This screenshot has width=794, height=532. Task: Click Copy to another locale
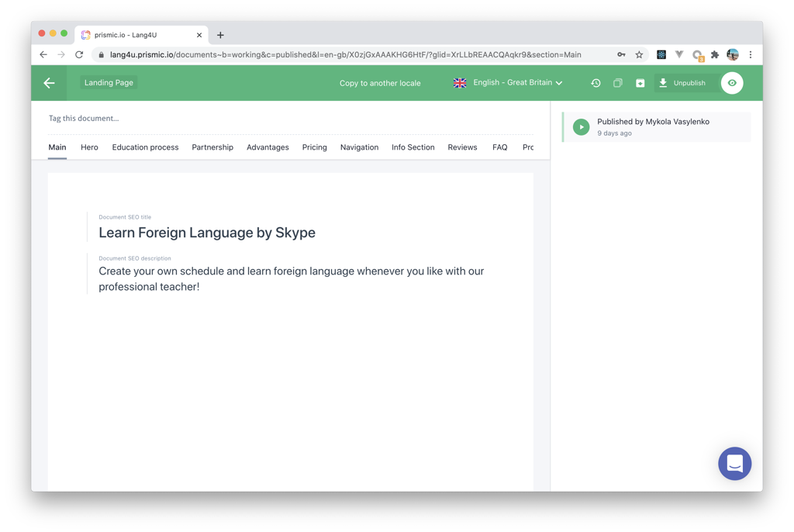click(x=380, y=83)
